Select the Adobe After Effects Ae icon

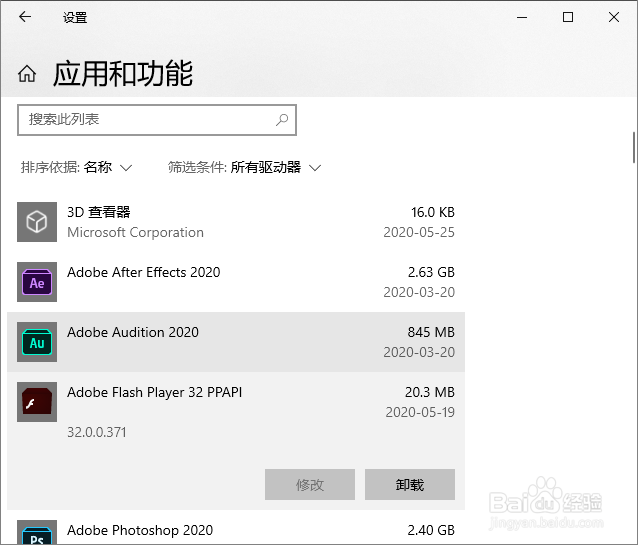pyautogui.click(x=37, y=282)
